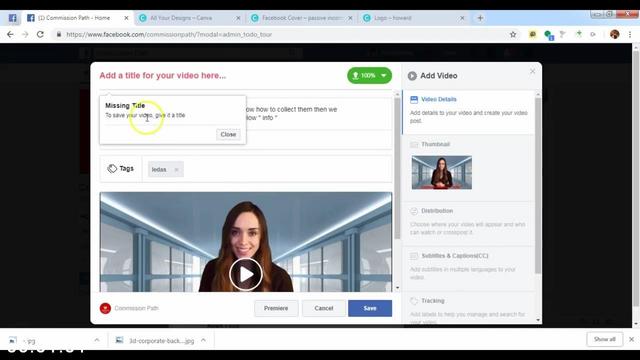Click the left panel scrollbar
The image size is (640, 360).
[398, 169]
